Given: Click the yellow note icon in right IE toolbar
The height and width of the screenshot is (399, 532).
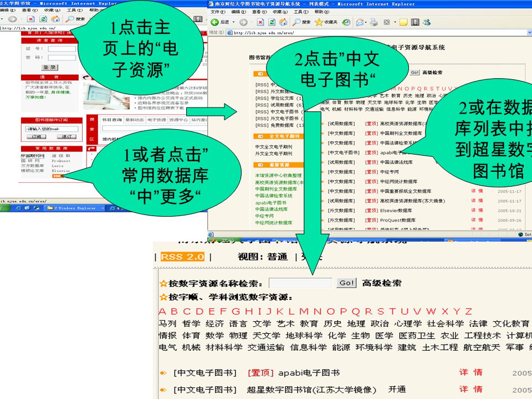Looking at the screenshot, I should 403,22.
